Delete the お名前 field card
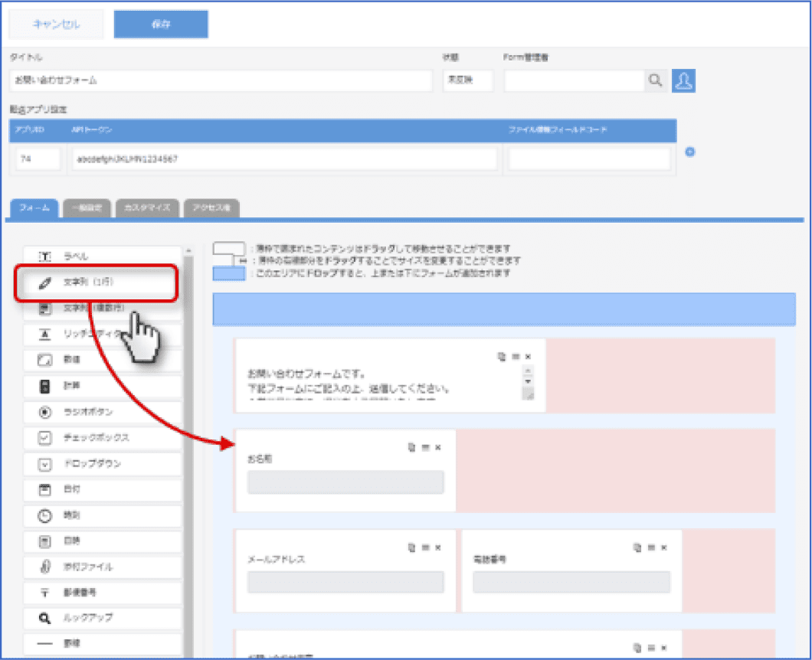This screenshot has height=660, width=812. pos(438,447)
